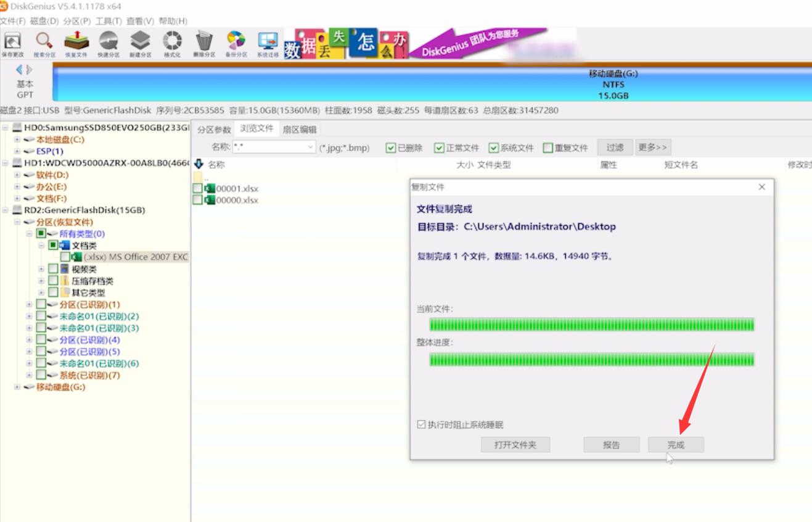Viewport: 812px width, 522px height.
Task: Expand the 移动硬盘(G:) tree node
Action: 17,387
